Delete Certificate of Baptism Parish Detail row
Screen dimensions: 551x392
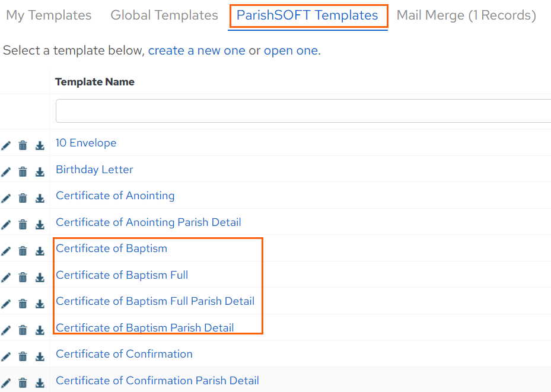coord(23,330)
